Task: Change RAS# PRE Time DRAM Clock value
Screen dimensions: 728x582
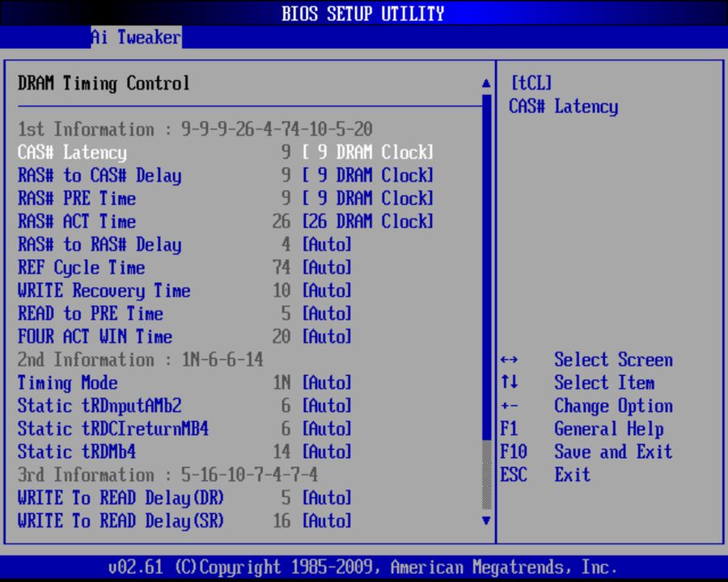Action: pos(368,199)
